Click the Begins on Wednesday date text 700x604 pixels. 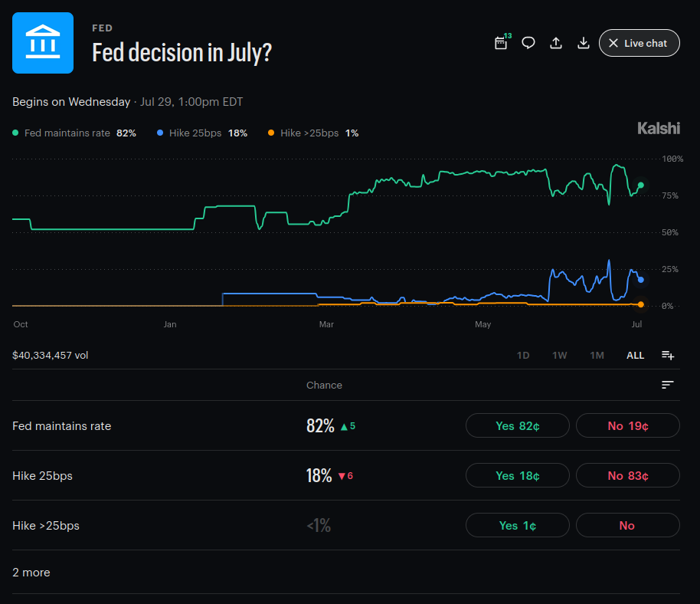point(128,102)
